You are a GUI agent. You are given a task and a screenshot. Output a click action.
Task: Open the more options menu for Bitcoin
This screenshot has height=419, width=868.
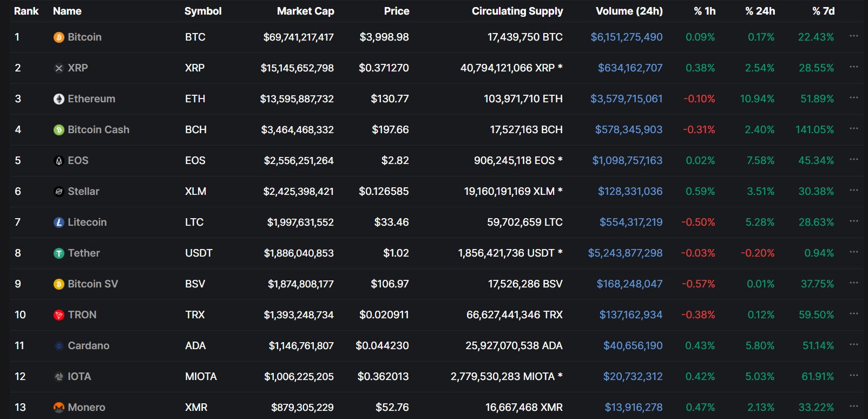point(854,36)
